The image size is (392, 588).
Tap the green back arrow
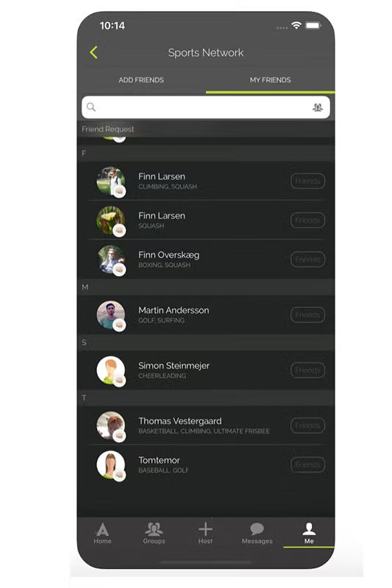click(94, 52)
